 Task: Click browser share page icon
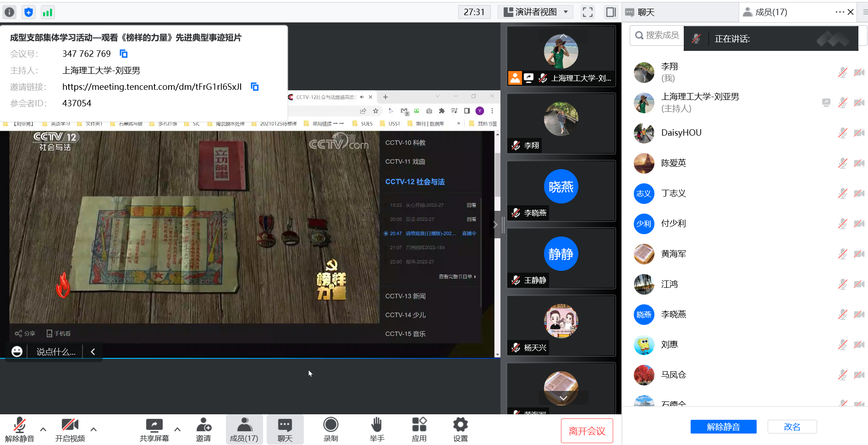[363, 110]
